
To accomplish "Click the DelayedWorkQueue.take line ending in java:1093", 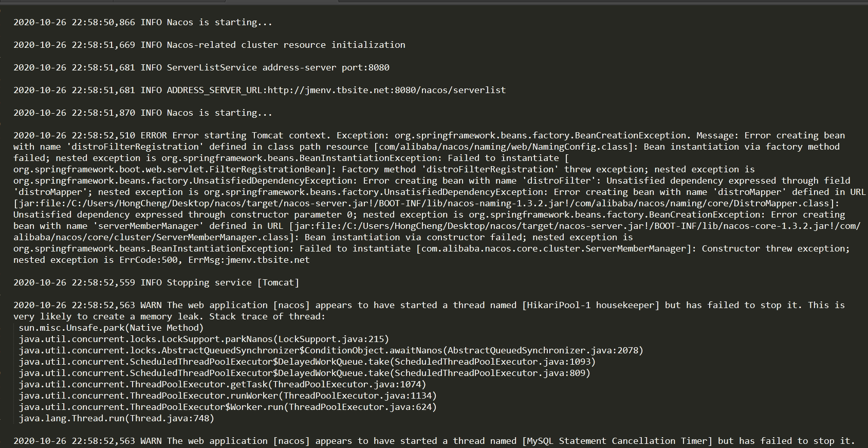I will pyautogui.click(x=307, y=362).
